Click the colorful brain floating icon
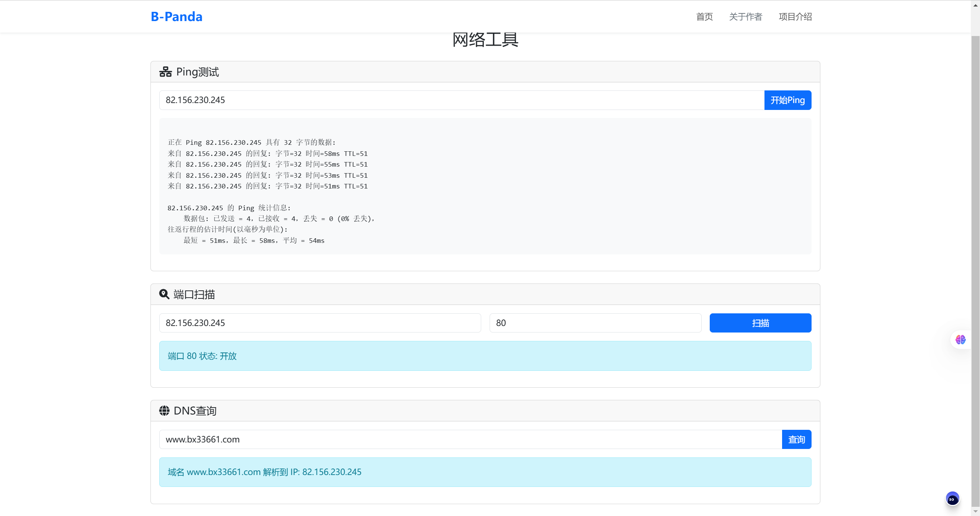The width and height of the screenshot is (980, 516). pos(960,339)
